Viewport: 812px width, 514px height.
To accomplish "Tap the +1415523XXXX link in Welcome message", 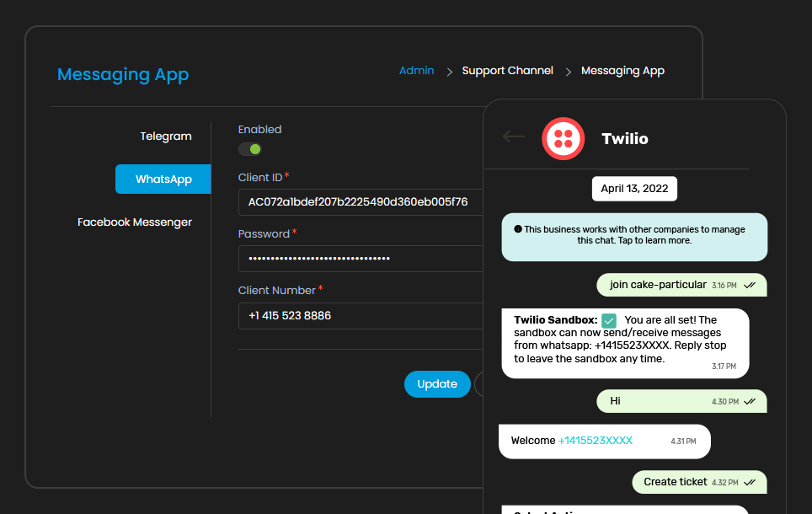I will coord(595,441).
